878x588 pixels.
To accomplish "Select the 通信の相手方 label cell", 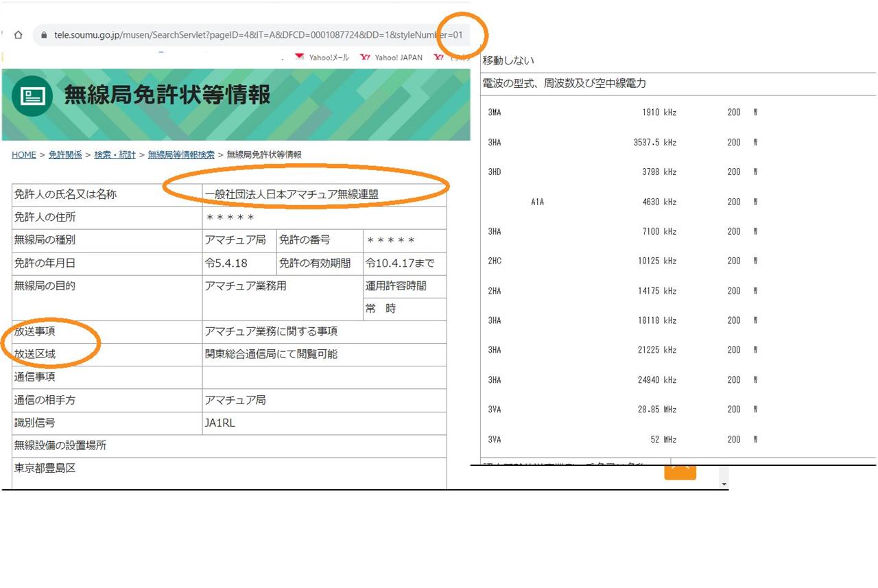I will click(107, 400).
